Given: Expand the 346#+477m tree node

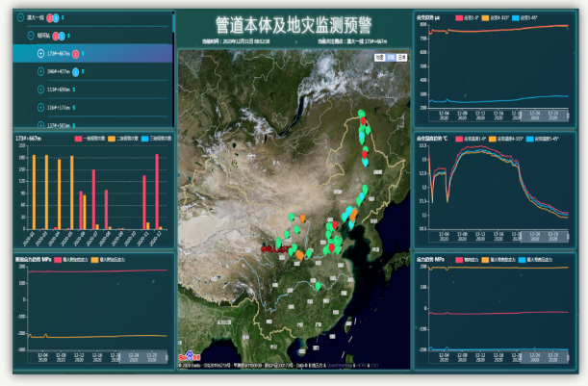Looking at the screenshot, I should [40, 71].
